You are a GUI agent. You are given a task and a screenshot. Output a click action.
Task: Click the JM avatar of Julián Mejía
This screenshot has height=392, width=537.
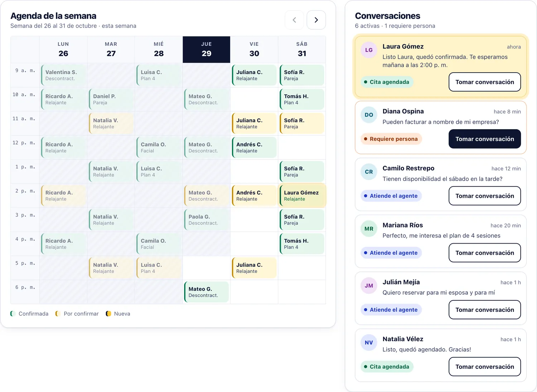point(369,285)
